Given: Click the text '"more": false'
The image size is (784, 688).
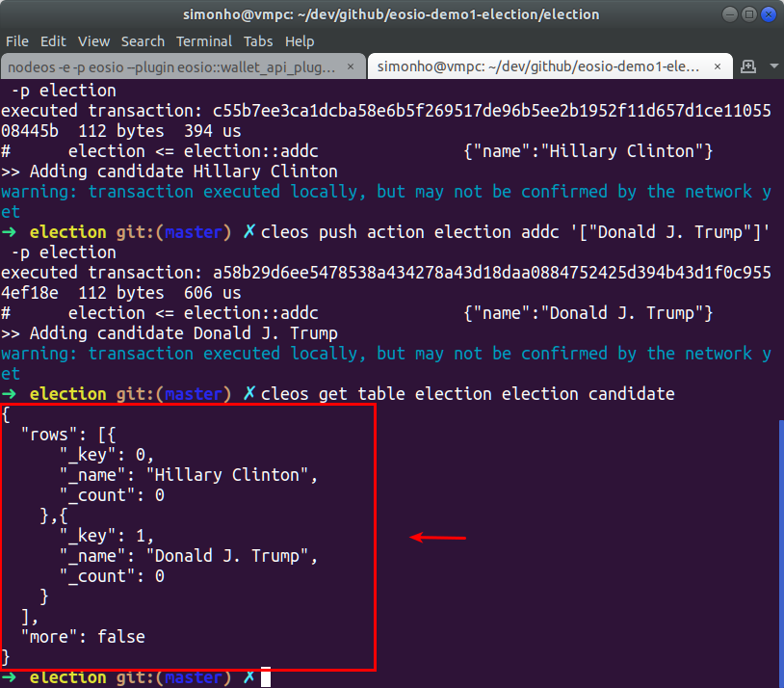Looking at the screenshot, I should coord(83,637).
